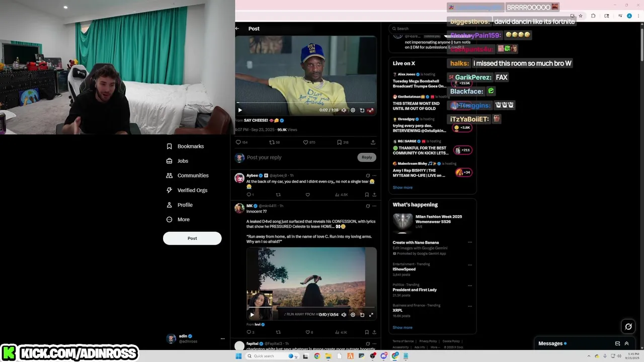Play the SAY CHEESE video in the main post
This screenshot has width=644, height=362.
coord(240,110)
